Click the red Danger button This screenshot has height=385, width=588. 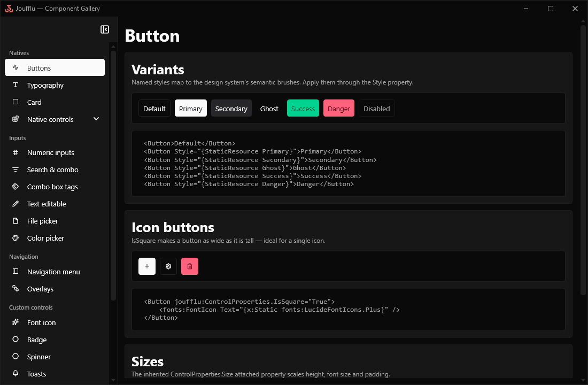click(338, 108)
